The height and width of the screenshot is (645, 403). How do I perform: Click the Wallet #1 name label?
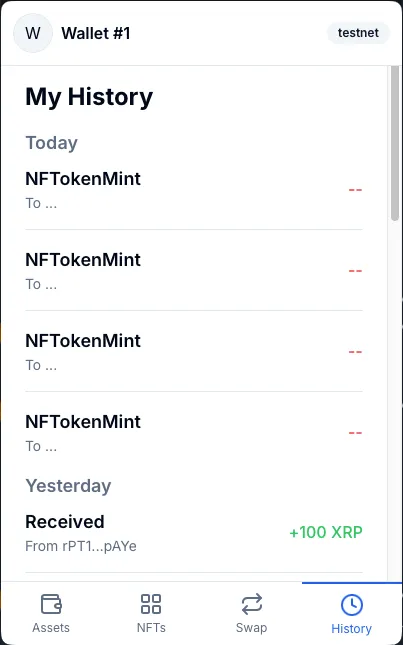(x=96, y=33)
